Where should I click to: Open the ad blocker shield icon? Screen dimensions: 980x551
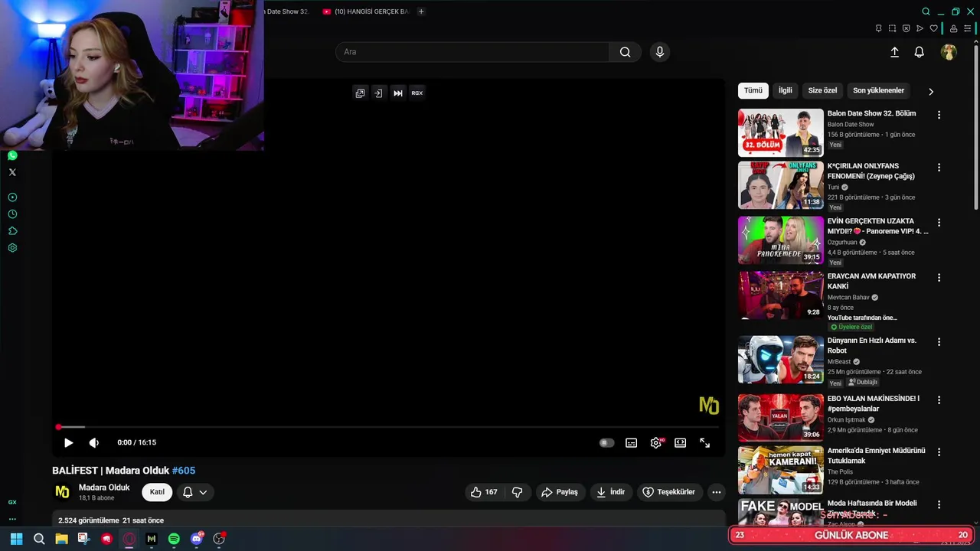[x=906, y=28]
